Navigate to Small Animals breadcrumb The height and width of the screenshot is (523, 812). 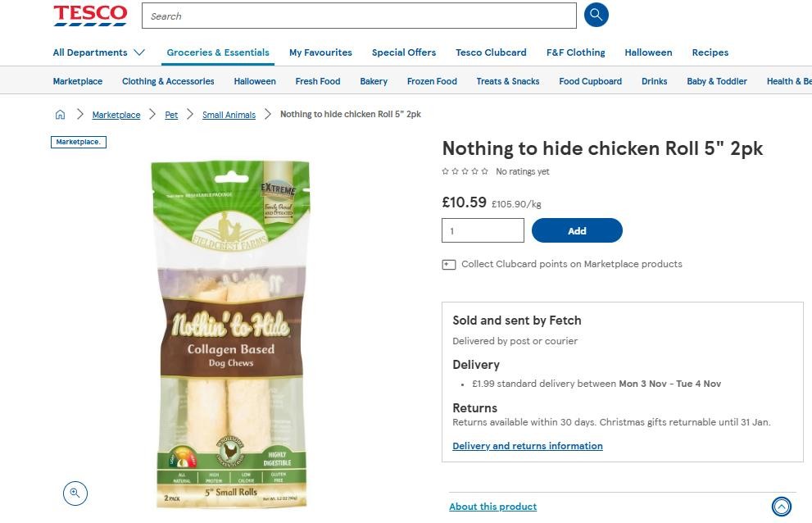tap(229, 115)
